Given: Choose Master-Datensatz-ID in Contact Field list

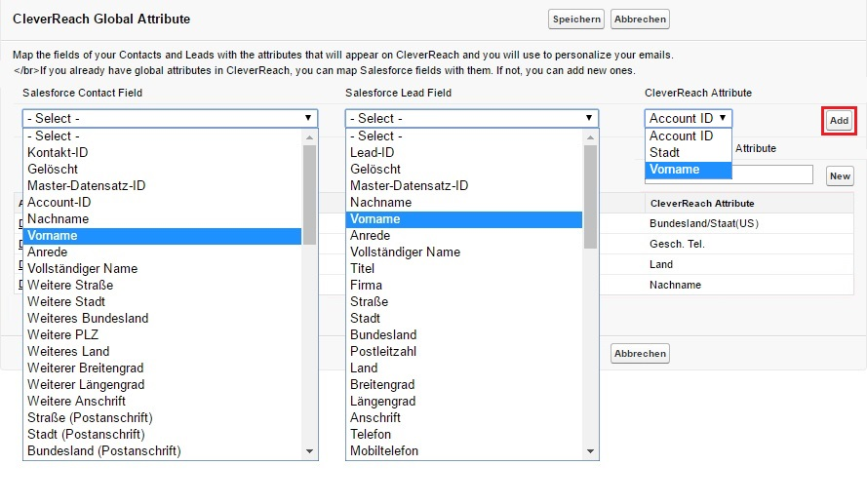Looking at the screenshot, I should click(x=163, y=185).
